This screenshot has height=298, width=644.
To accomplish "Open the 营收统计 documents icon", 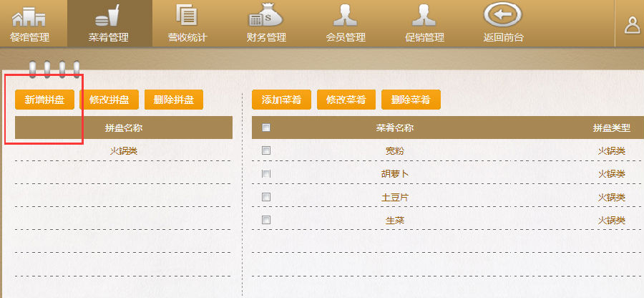I will 187,16.
